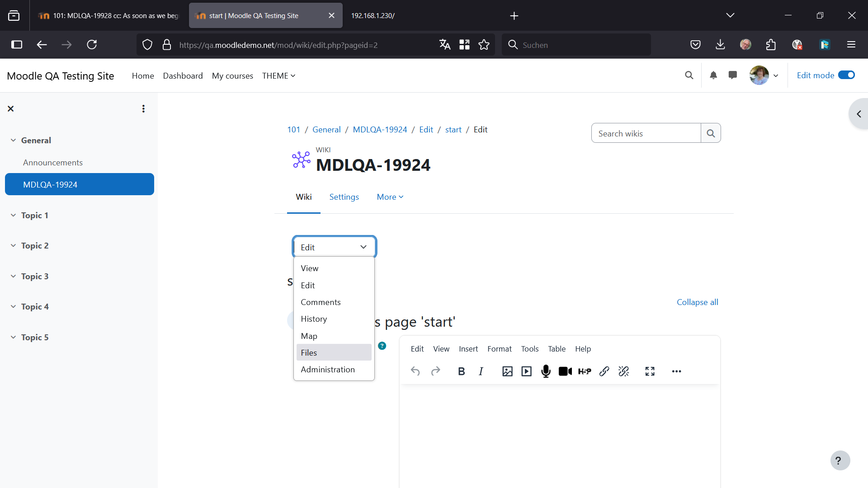Toggle italic formatting in editor
This screenshot has width=868, height=488.
(x=481, y=371)
